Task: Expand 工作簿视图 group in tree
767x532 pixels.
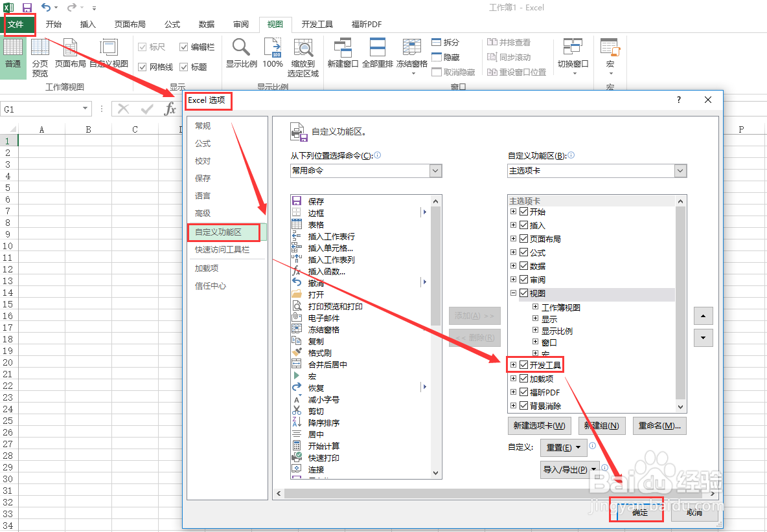Action: tap(536, 307)
